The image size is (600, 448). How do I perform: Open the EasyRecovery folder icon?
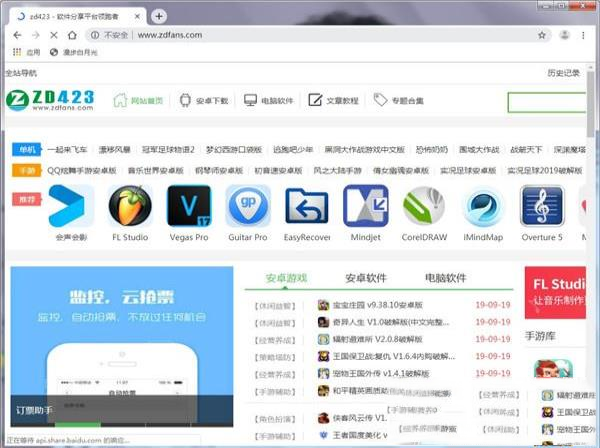tap(307, 206)
